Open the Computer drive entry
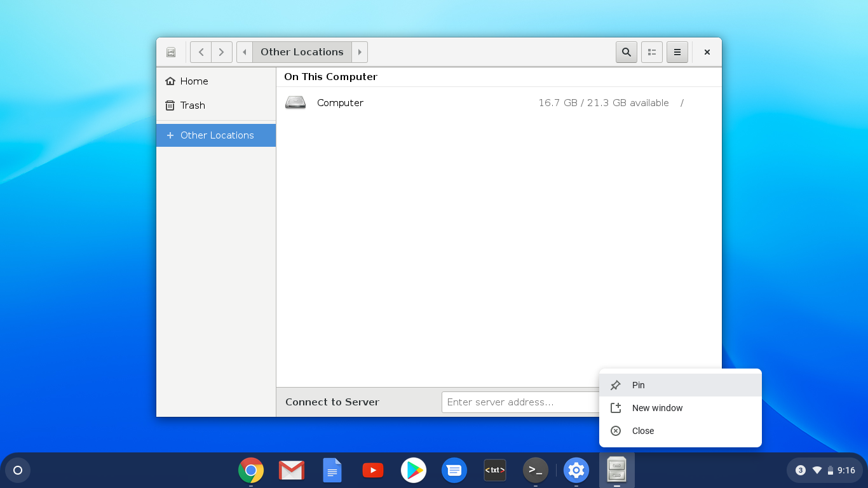This screenshot has width=868, height=488. click(499, 103)
